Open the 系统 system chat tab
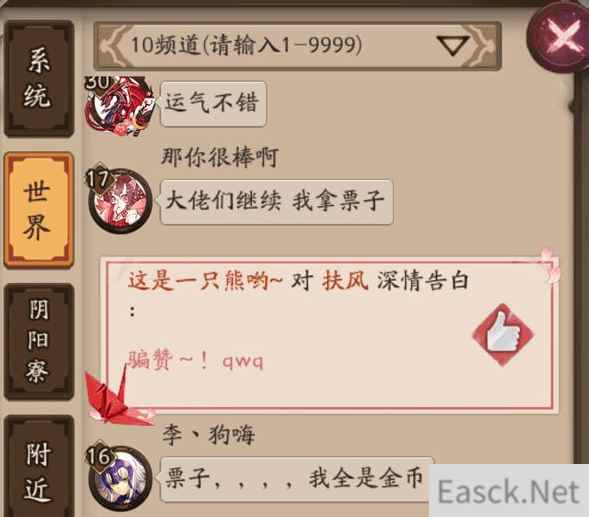The width and height of the screenshot is (589, 517). click(39, 78)
